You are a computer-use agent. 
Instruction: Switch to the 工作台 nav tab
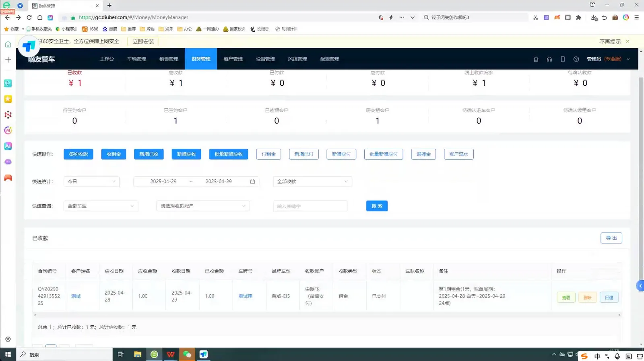click(107, 59)
